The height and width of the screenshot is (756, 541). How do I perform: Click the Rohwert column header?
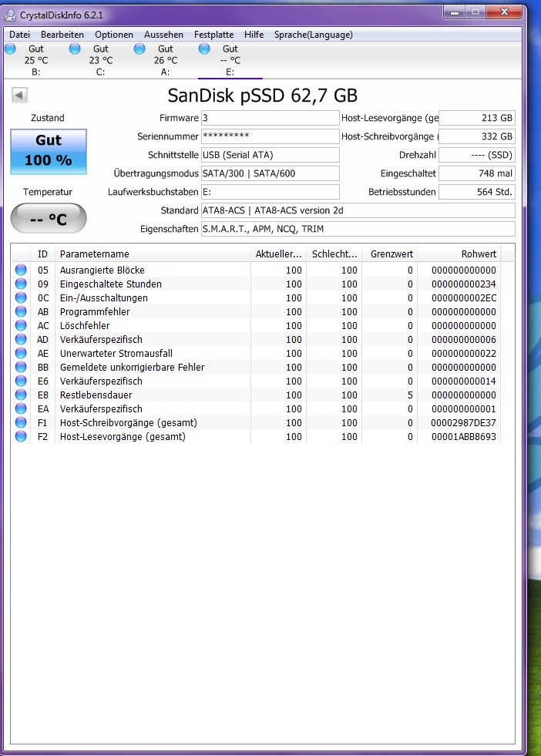coord(459,254)
